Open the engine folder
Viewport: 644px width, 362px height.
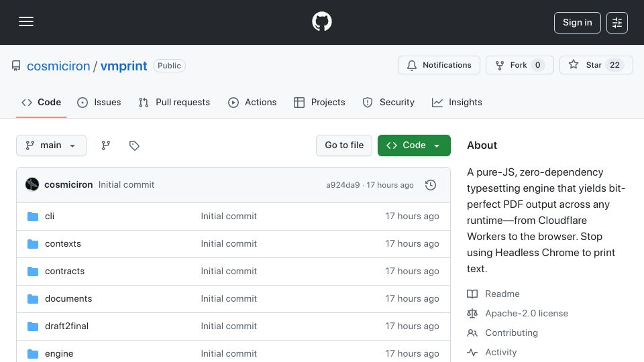[x=59, y=354]
